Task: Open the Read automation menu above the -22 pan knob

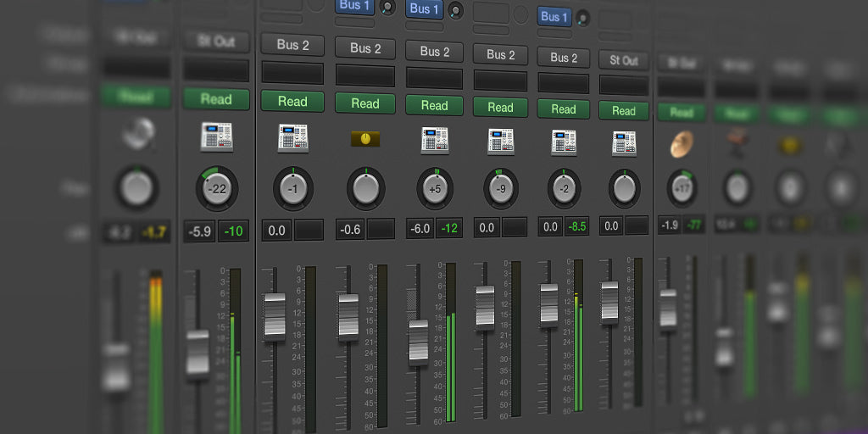Action: coord(216,99)
